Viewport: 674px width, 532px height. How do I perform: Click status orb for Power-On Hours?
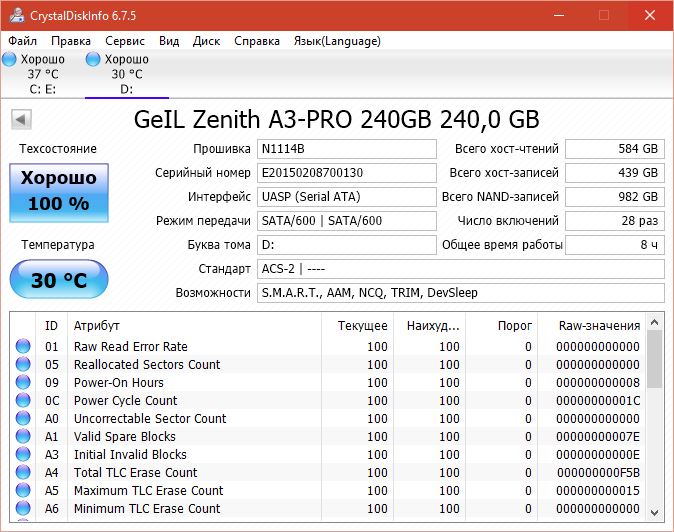(23, 382)
